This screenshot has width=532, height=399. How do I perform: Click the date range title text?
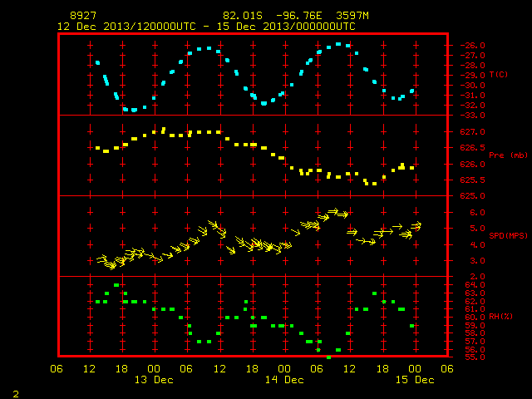[206, 27]
